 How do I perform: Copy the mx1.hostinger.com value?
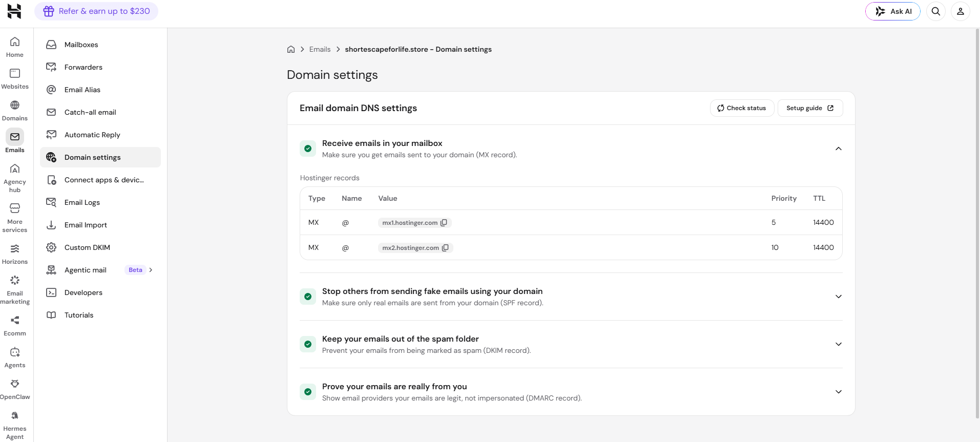444,223
